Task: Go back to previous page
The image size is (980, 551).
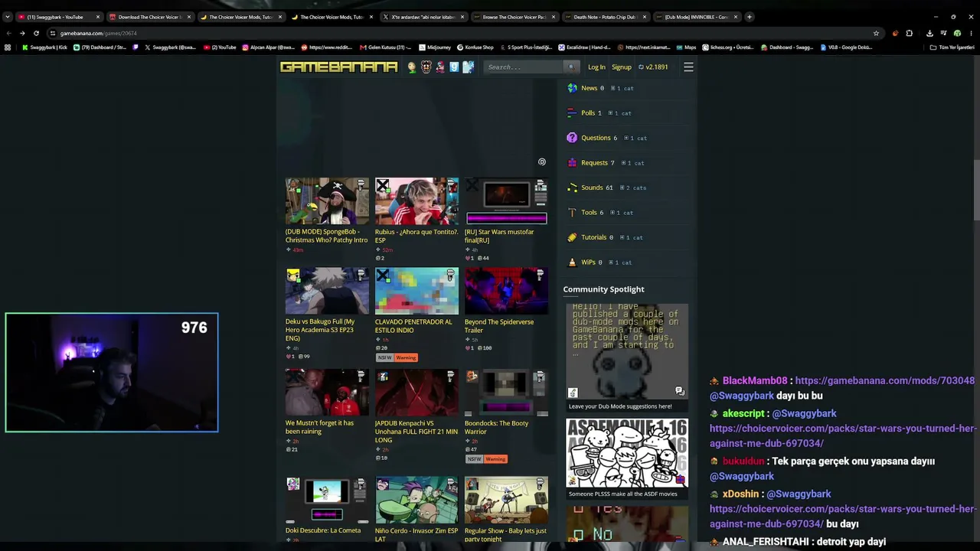Action: [8, 34]
